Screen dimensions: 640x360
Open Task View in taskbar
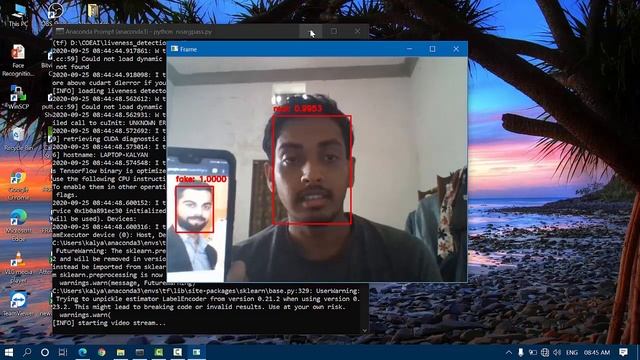tap(63, 352)
